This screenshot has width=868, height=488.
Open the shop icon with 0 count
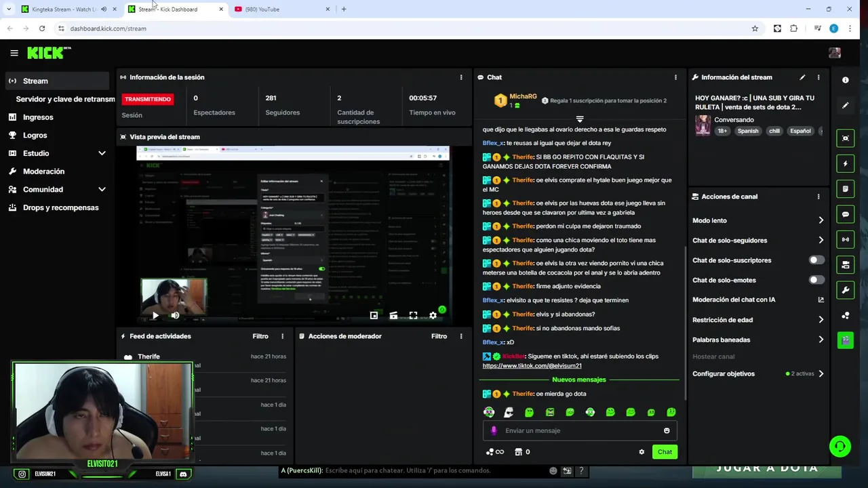coord(522,452)
